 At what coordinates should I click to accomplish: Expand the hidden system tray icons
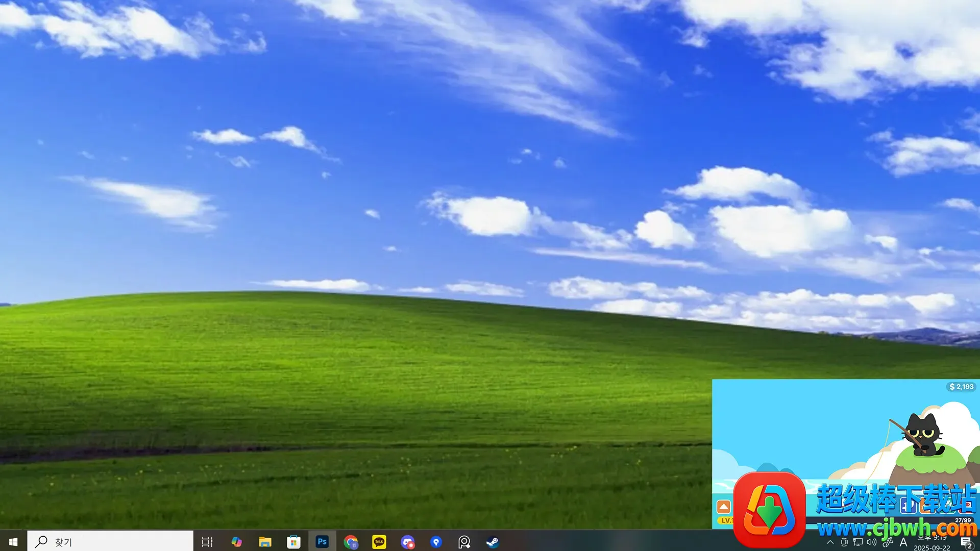(830, 542)
